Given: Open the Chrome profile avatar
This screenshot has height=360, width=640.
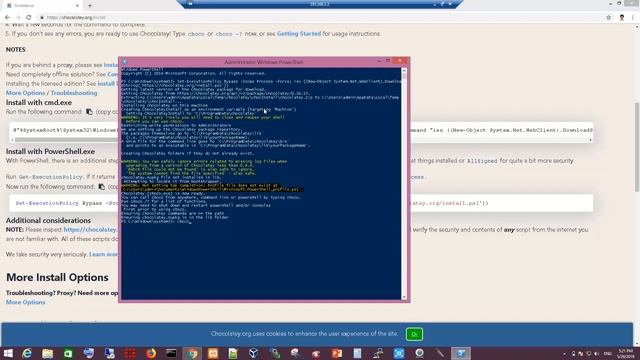Looking at the screenshot, I should click(x=622, y=18).
